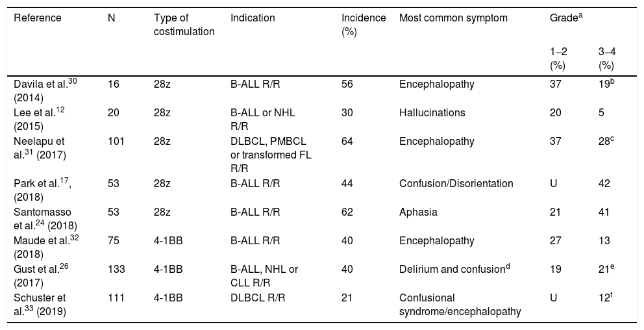Select the Type of costimulation header
Viewport: 644px width, 330px height.
coord(184,25)
